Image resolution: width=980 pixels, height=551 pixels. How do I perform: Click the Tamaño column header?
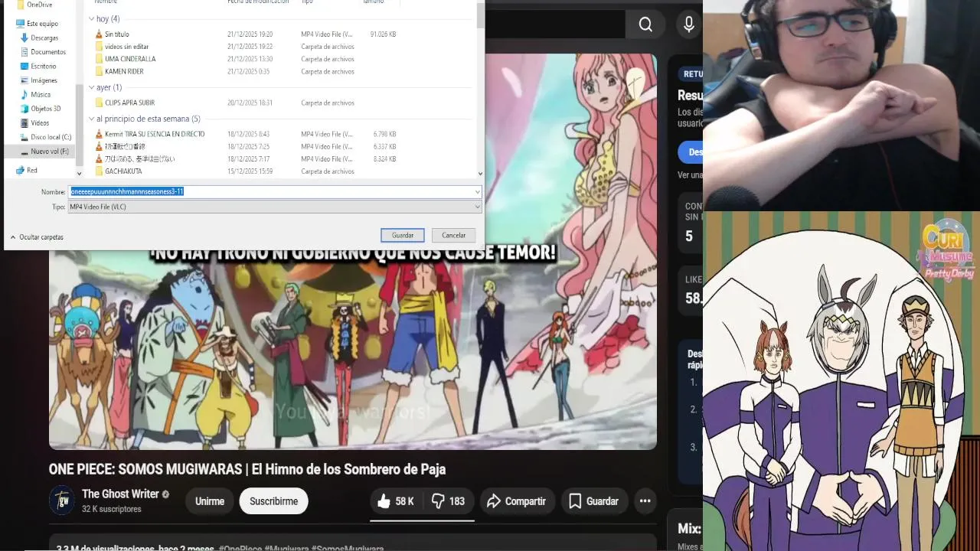pos(373,2)
